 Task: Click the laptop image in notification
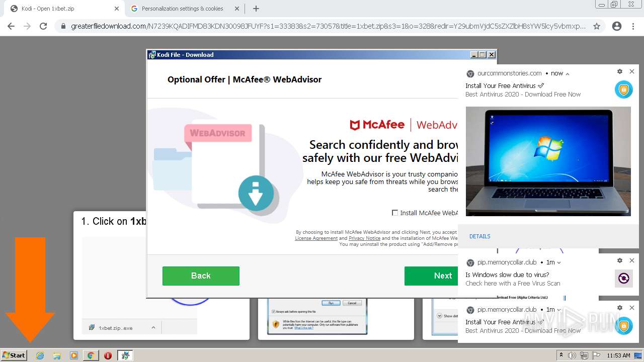548,161
